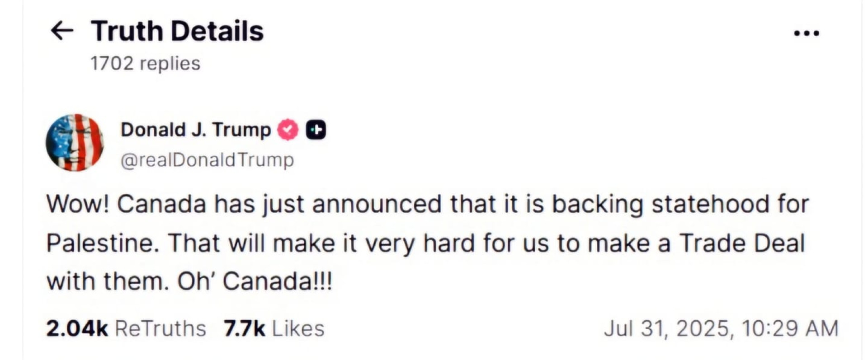Open the flag-painted profile avatar
Screen dimensions: 868x360
tap(75, 143)
